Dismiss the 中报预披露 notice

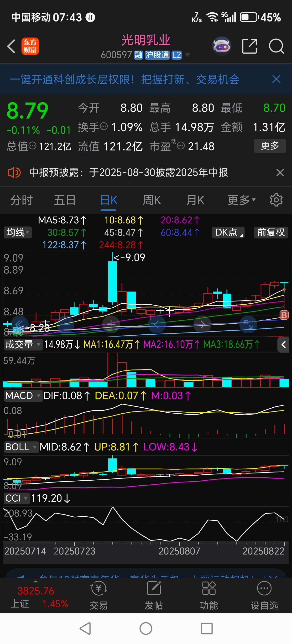click(x=280, y=172)
